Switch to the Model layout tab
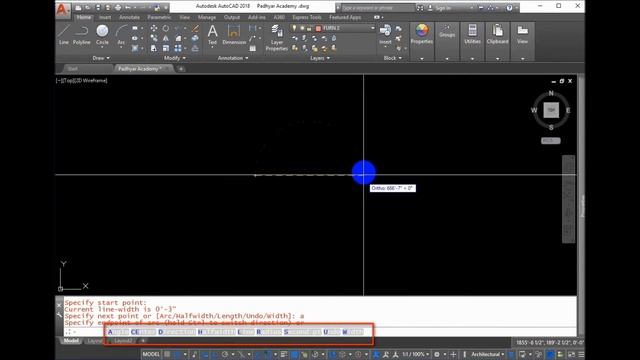The image size is (640, 360). click(x=71, y=341)
